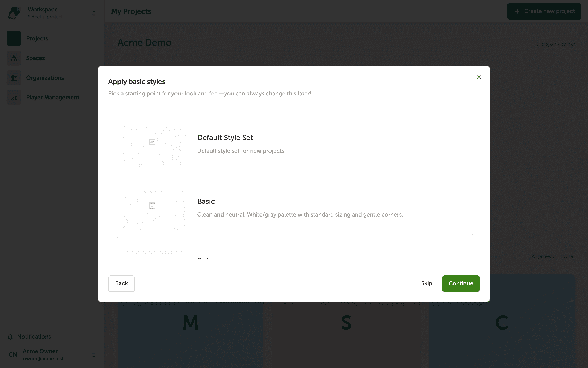Image resolution: width=588 pixels, height=368 pixels.
Task: Click the Continue button
Action: [x=461, y=283]
